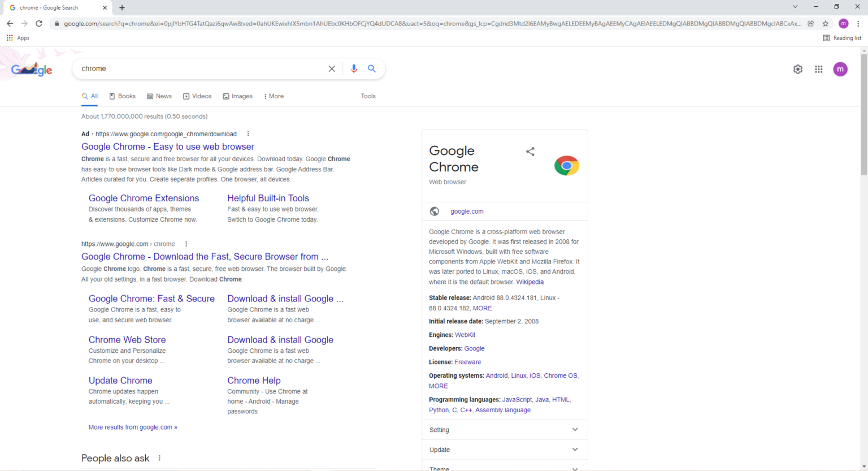Open options for the People also ask section
This screenshot has width=868, height=471.
[159, 457]
